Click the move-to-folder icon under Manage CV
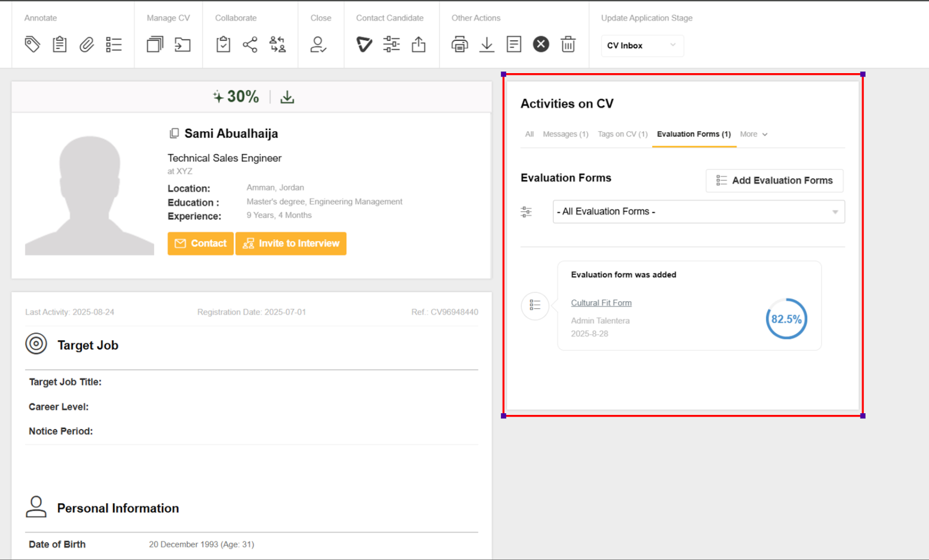 click(182, 44)
